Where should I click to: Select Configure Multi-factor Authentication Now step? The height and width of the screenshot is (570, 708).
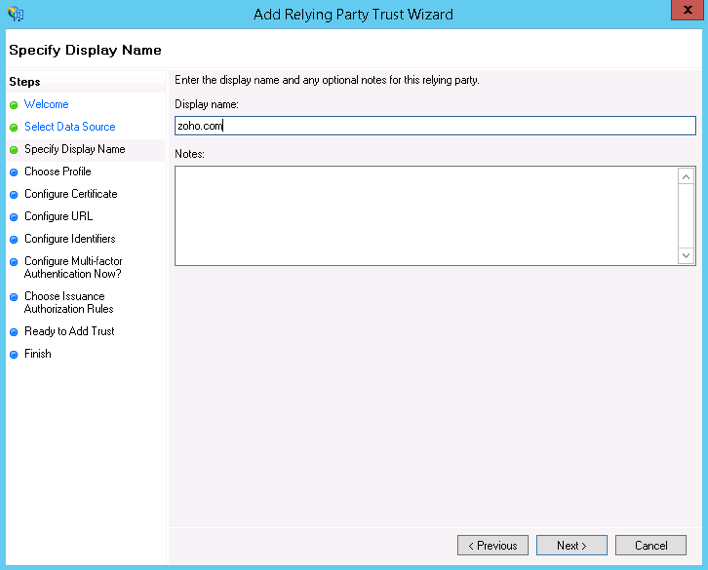pyautogui.click(x=73, y=267)
